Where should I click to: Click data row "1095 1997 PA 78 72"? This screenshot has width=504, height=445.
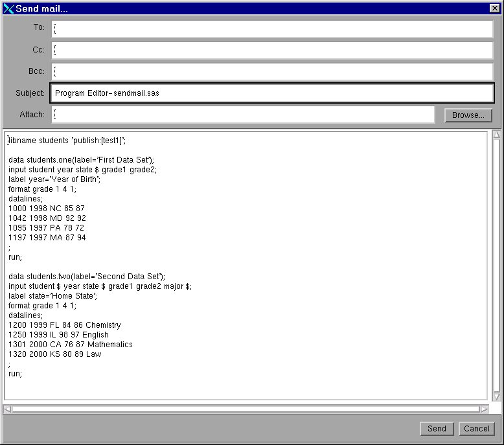click(46, 228)
